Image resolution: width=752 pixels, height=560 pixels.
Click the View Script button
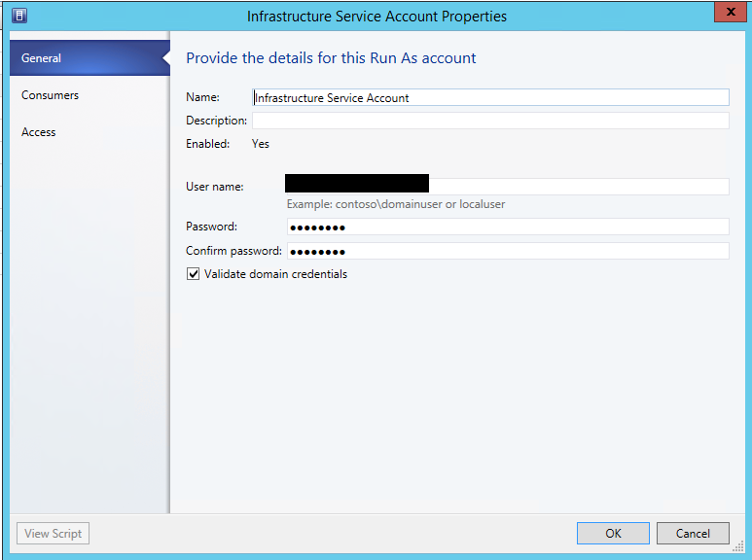point(53,533)
